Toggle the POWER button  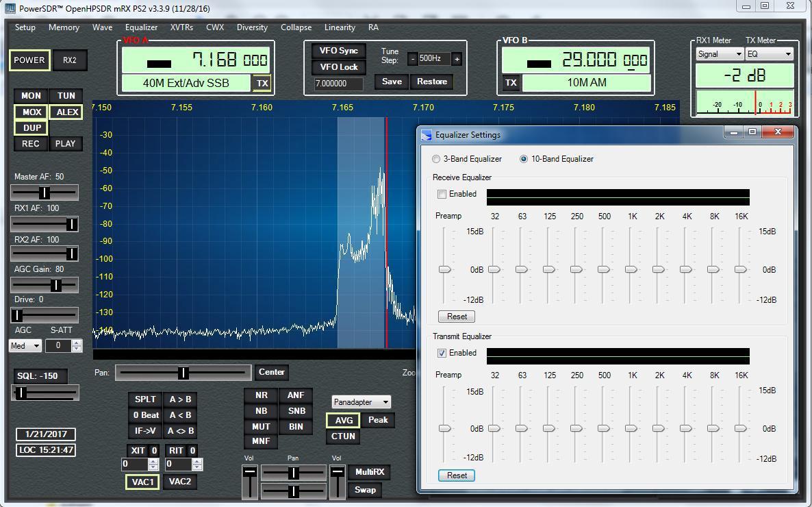pyautogui.click(x=29, y=60)
